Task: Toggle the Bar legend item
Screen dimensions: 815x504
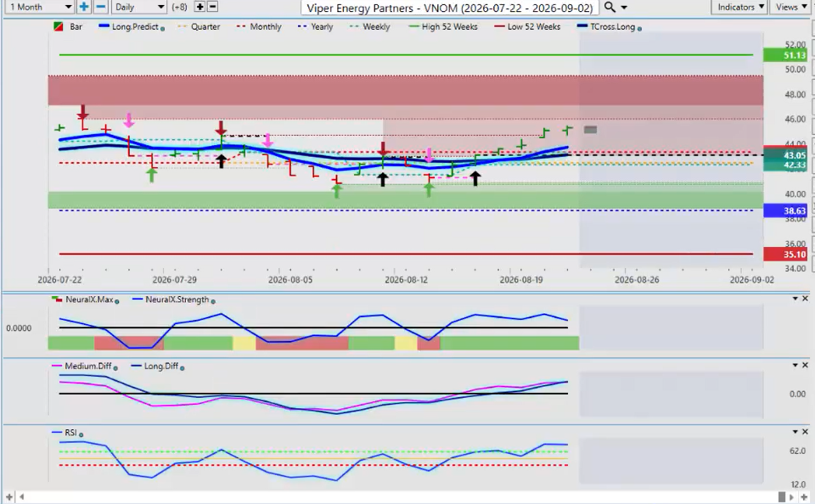Action: coord(68,26)
